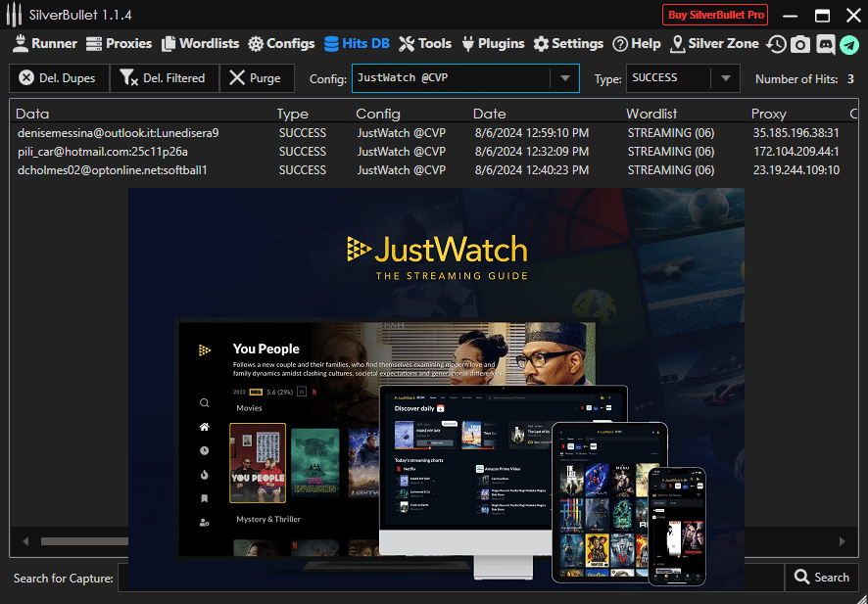Click proxy 35.185.196.38:31 cell
Screen dimensions: 868x604
coord(796,133)
